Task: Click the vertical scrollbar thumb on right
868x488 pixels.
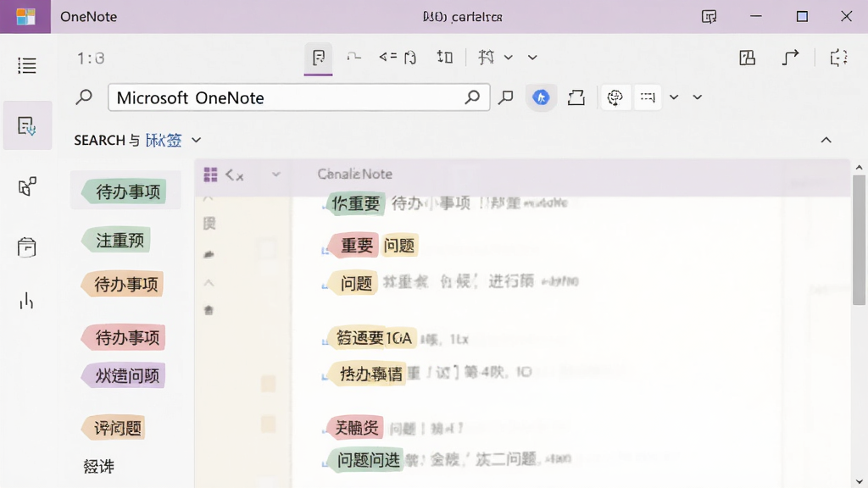Action: tap(859, 240)
